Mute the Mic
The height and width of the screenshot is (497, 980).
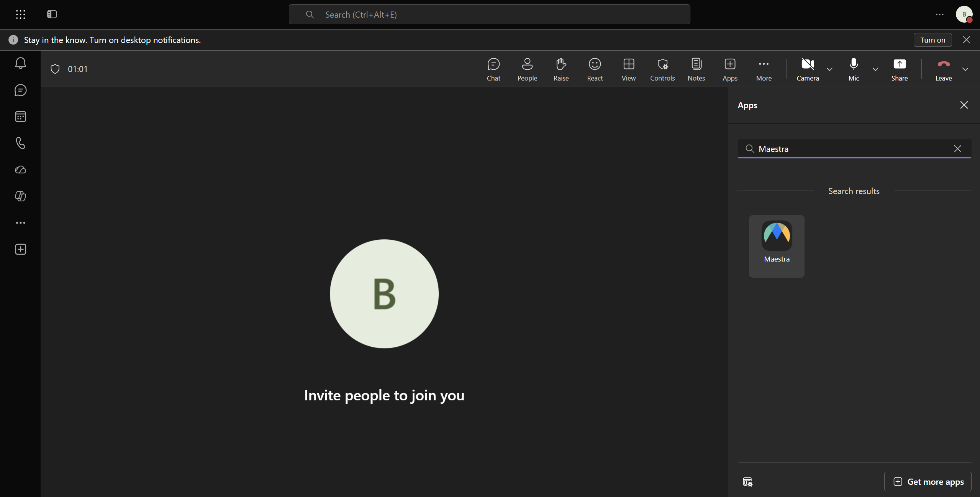pos(854,69)
